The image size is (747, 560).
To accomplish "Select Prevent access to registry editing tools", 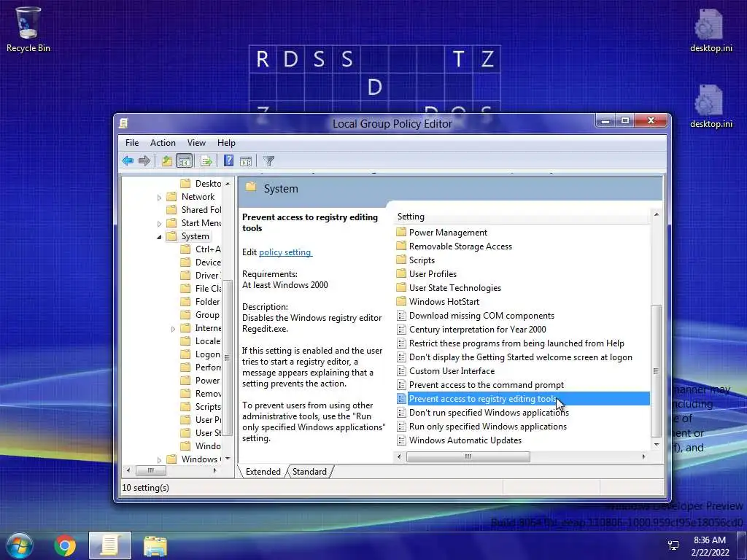I will click(522, 399).
